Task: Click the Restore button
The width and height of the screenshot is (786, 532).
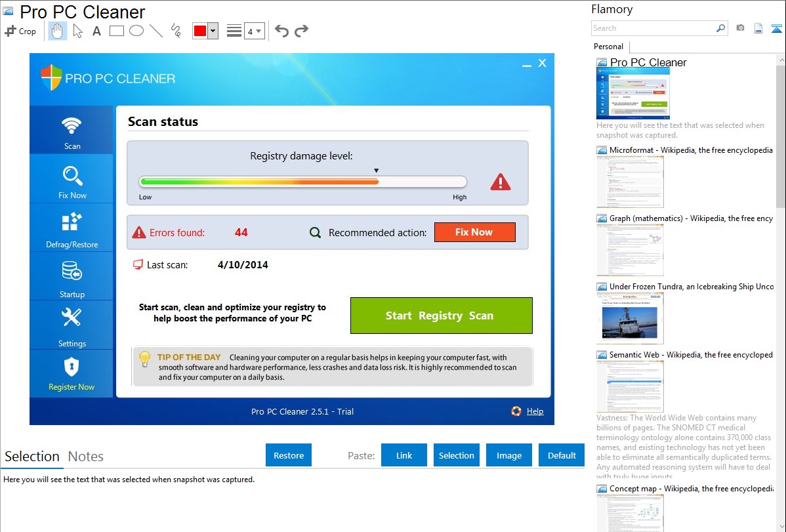Action: coord(289,455)
